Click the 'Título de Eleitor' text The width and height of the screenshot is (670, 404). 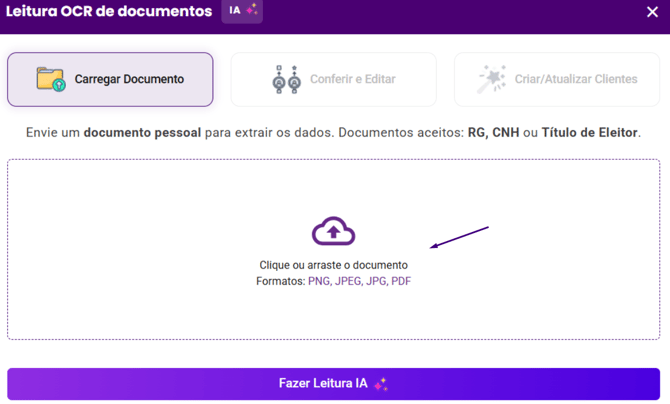(589, 132)
